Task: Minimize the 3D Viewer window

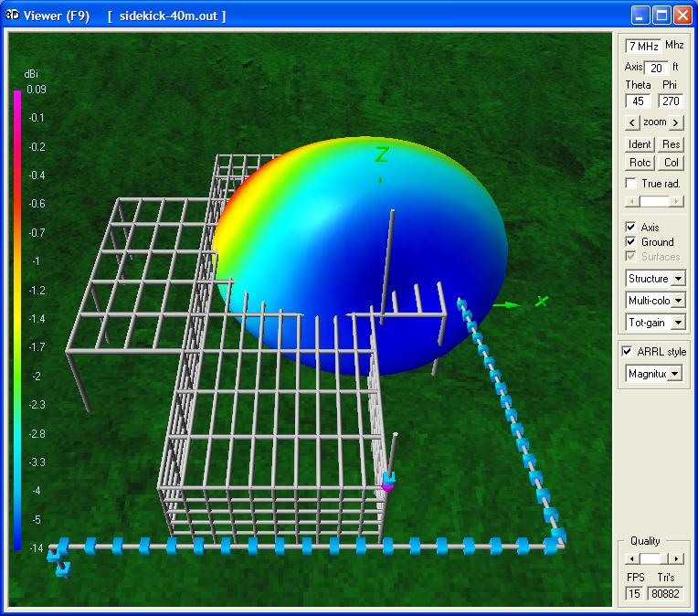Action: click(x=640, y=16)
